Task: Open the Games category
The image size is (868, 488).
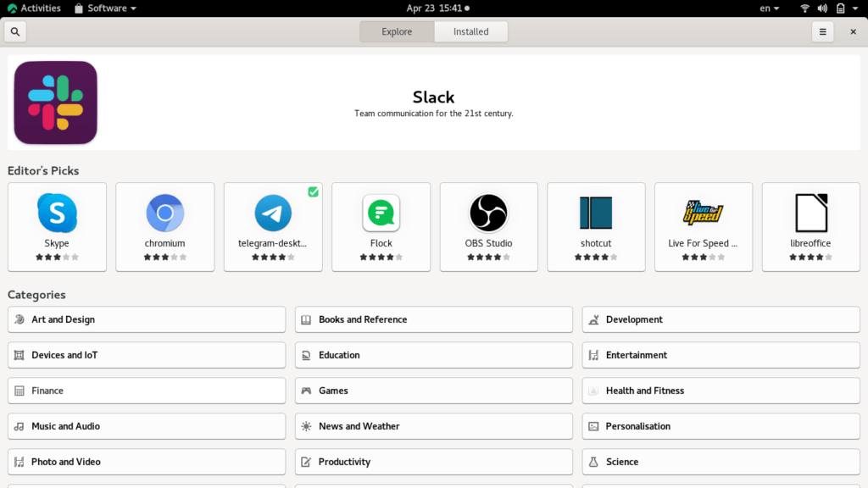Action: pyautogui.click(x=434, y=391)
